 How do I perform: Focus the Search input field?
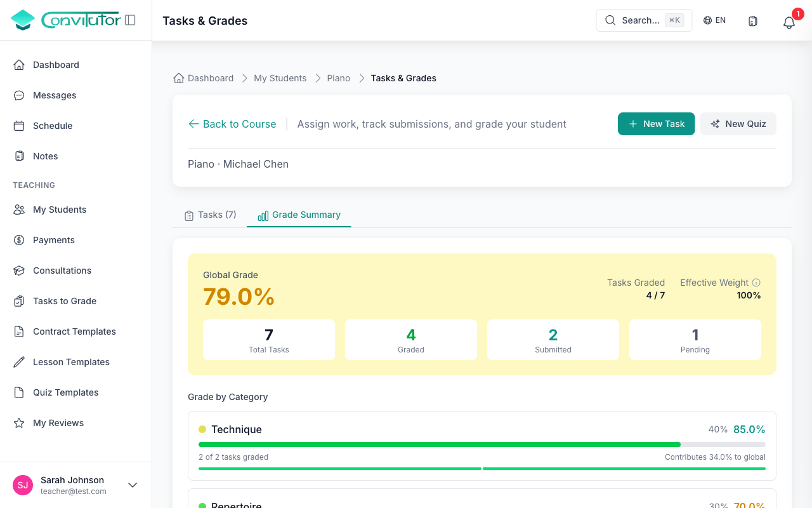(643, 20)
